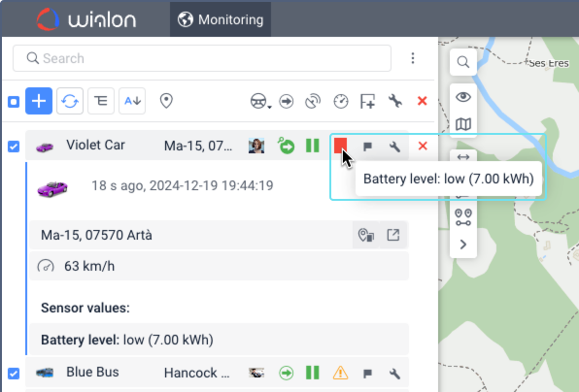Click the location pin icon in toolbar
Viewport: 579px width, 392px height.
pyautogui.click(x=166, y=101)
